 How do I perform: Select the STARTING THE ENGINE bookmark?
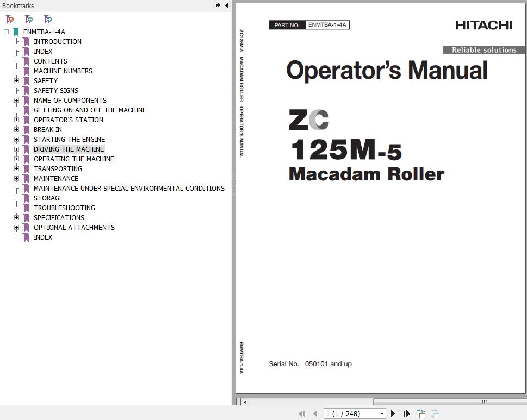(69, 139)
